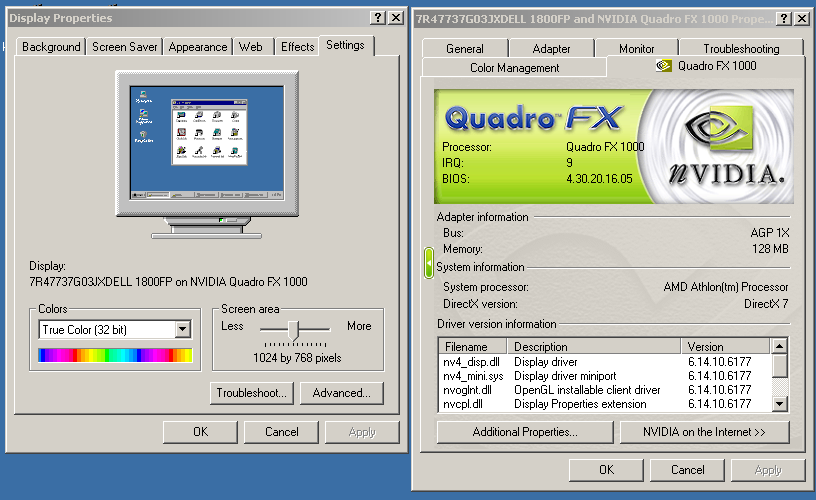Click Cancel in Display Properties
816x500 pixels.
[x=282, y=432]
